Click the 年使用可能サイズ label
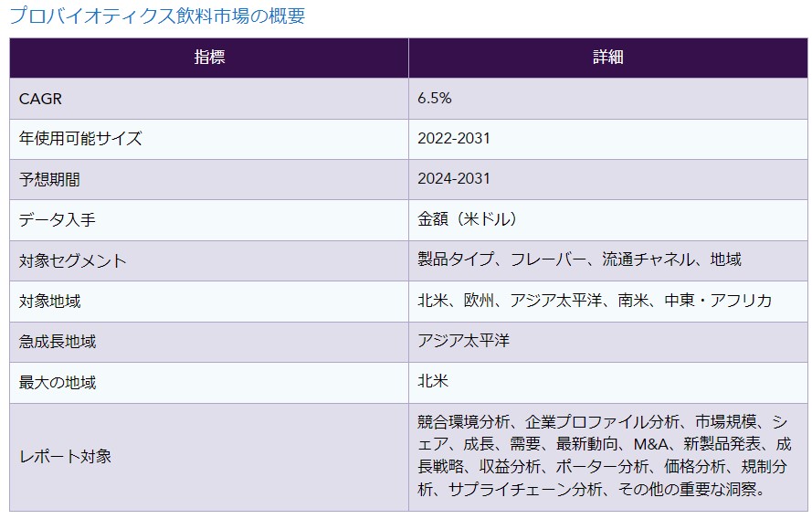Viewport: 812px width, 519px height. (80, 139)
